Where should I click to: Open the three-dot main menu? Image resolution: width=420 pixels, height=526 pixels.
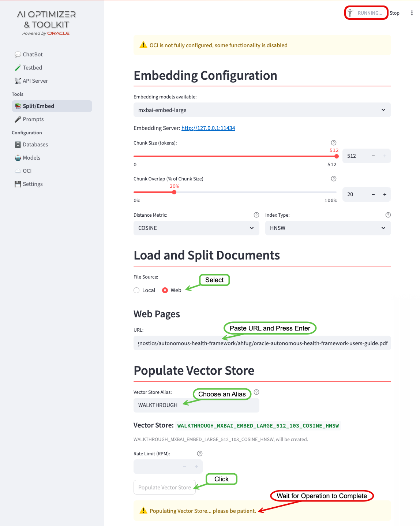[412, 13]
